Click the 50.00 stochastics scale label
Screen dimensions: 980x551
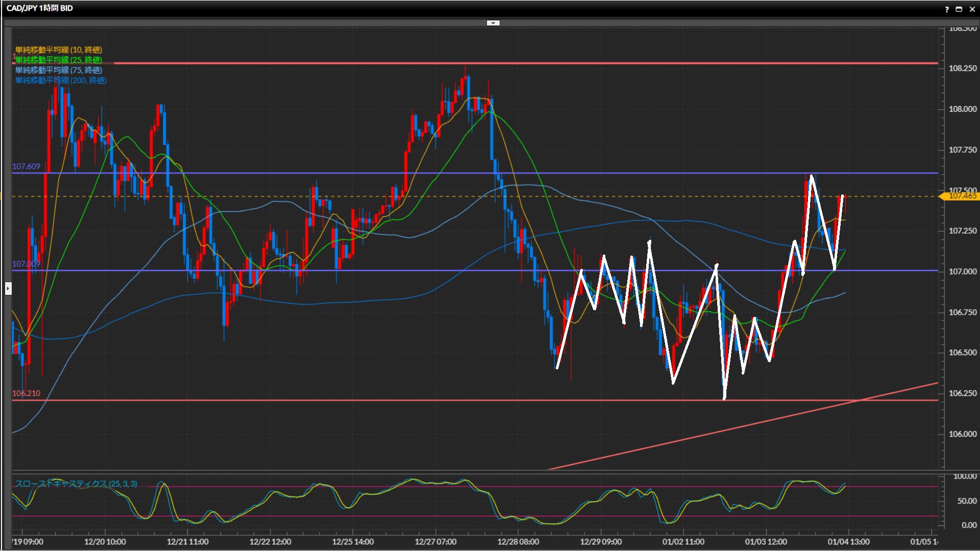pos(967,501)
